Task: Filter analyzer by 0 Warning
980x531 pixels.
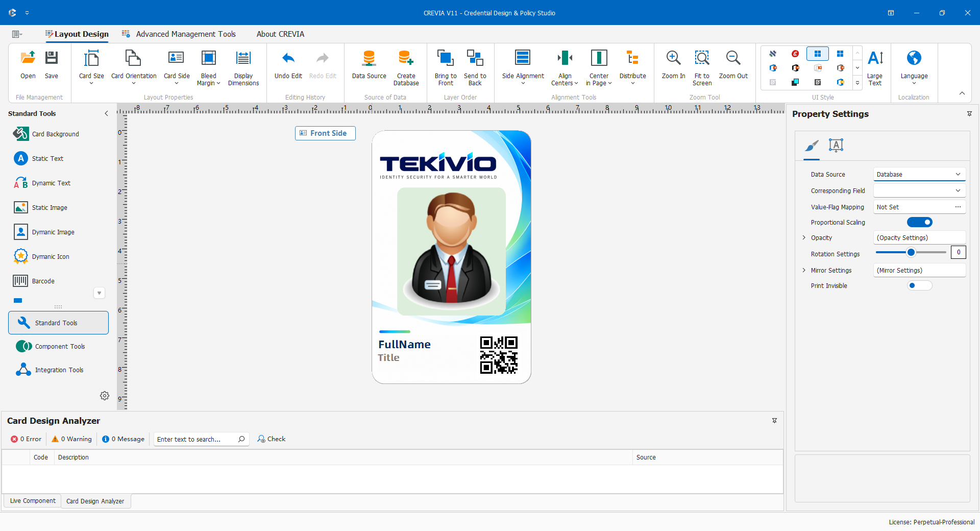Action: [72, 439]
